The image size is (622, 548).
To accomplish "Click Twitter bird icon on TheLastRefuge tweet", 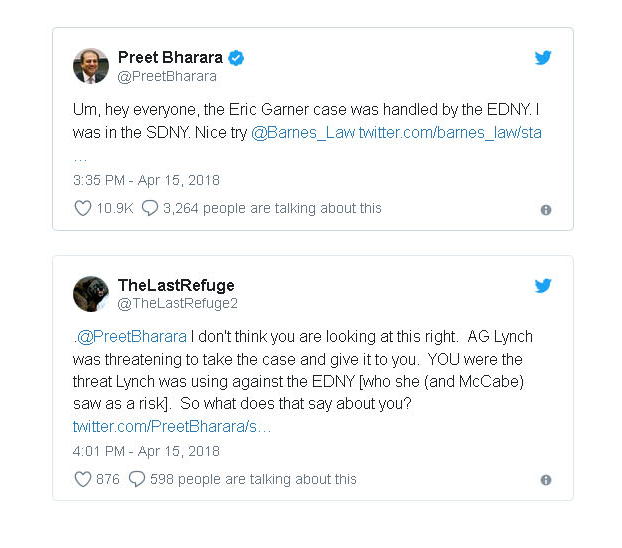I will click(543, 286).
